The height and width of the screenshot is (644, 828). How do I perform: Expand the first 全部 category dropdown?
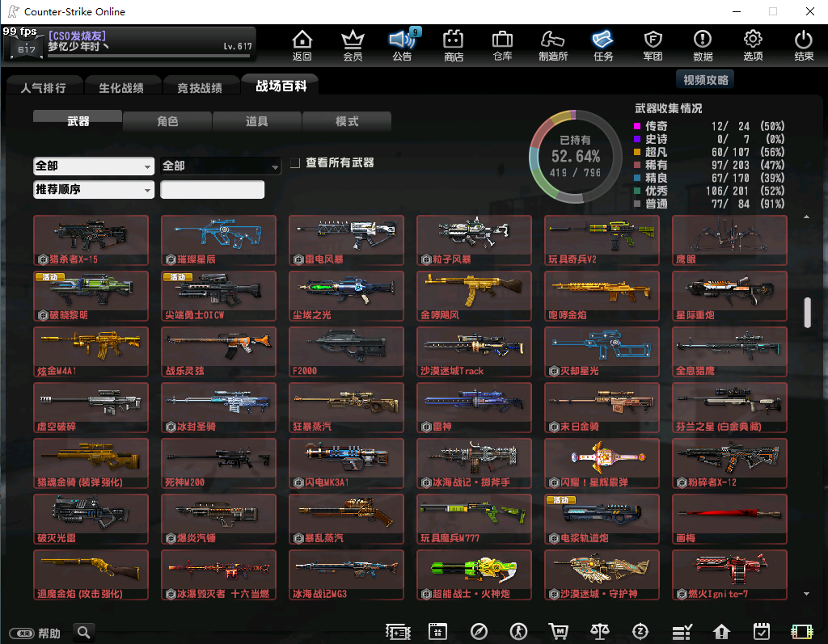pyautogui.click(x=94, y=166)
